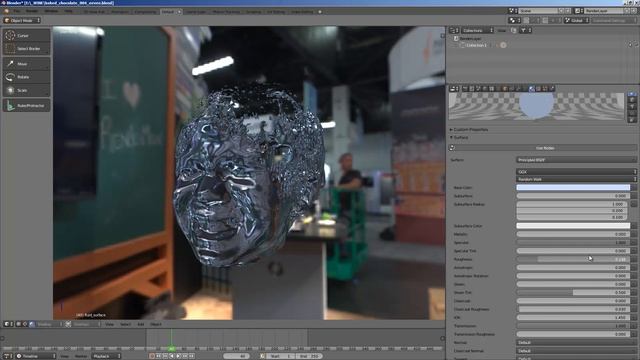Click the outliner View menu button
The width and height of the screenshot is (640, 360).
(502, 30)
